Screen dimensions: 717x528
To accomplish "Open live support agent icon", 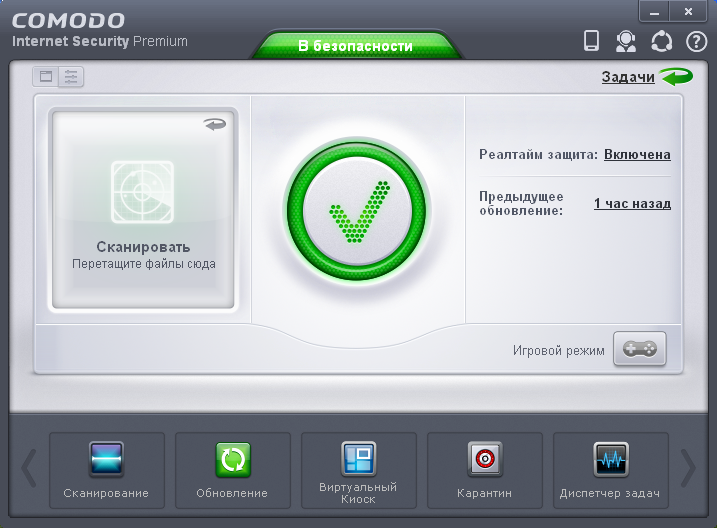I will tap(626, 41).
